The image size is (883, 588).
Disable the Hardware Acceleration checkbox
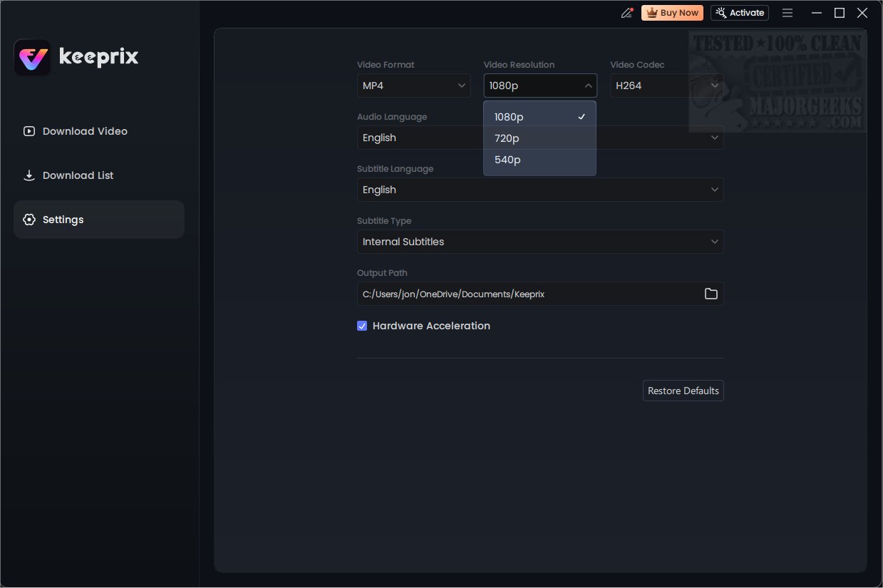point(362,326)
